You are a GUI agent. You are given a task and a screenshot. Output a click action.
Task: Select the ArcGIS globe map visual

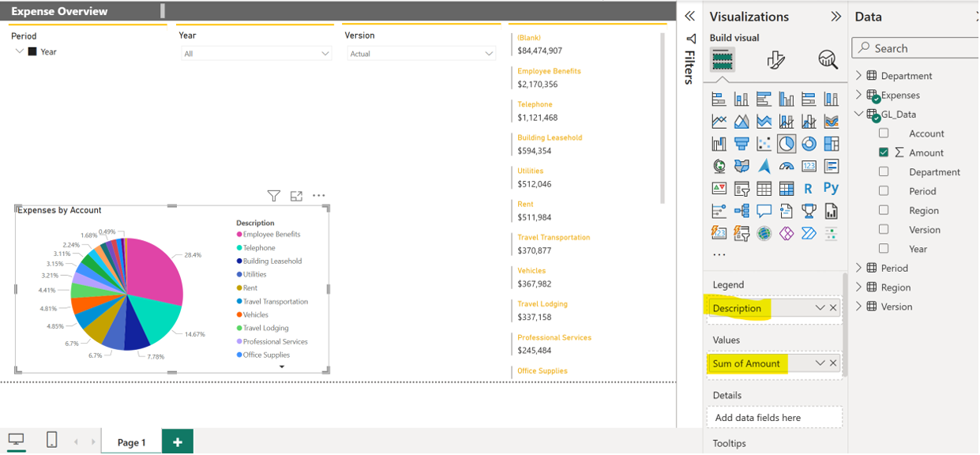[x=764, y=233]
